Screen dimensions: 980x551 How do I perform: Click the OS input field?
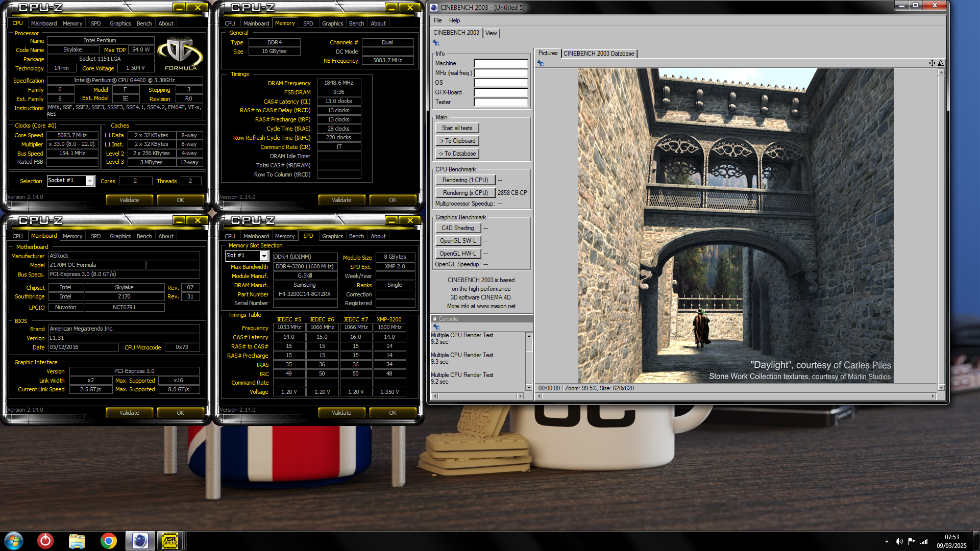[501, 83]
